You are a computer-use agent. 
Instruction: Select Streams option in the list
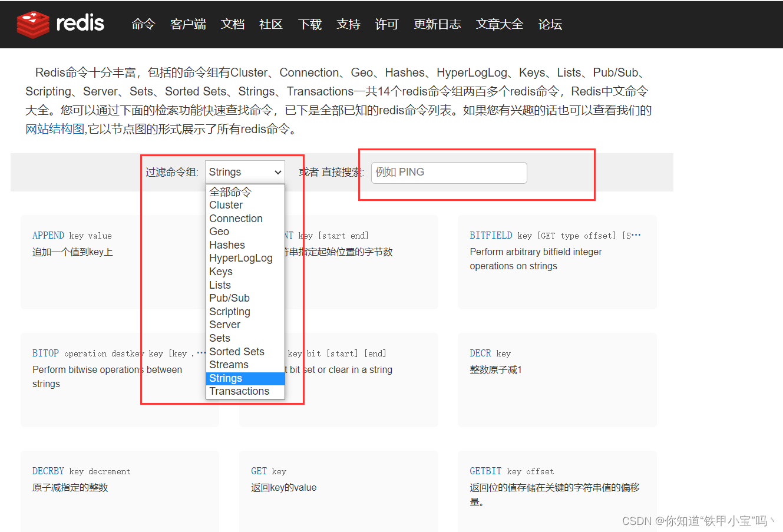pyautogui.click(x=245, y=365)
